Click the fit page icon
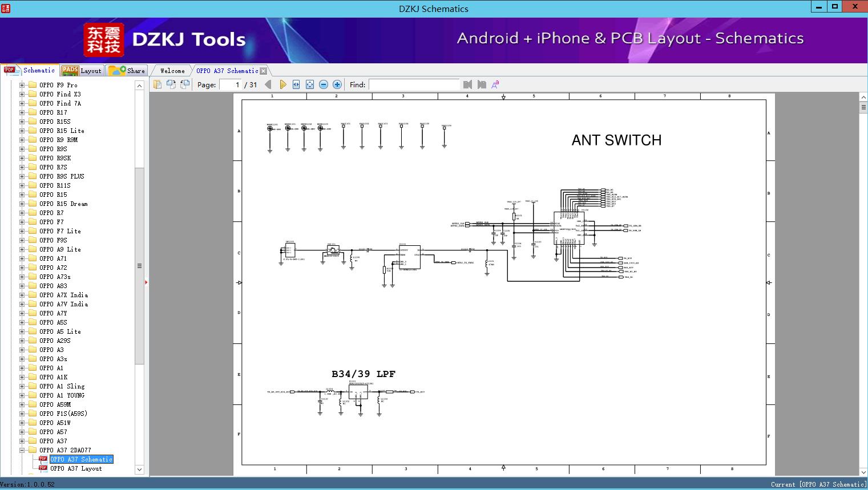Screen dimensions: 868x490 point(310,84)
